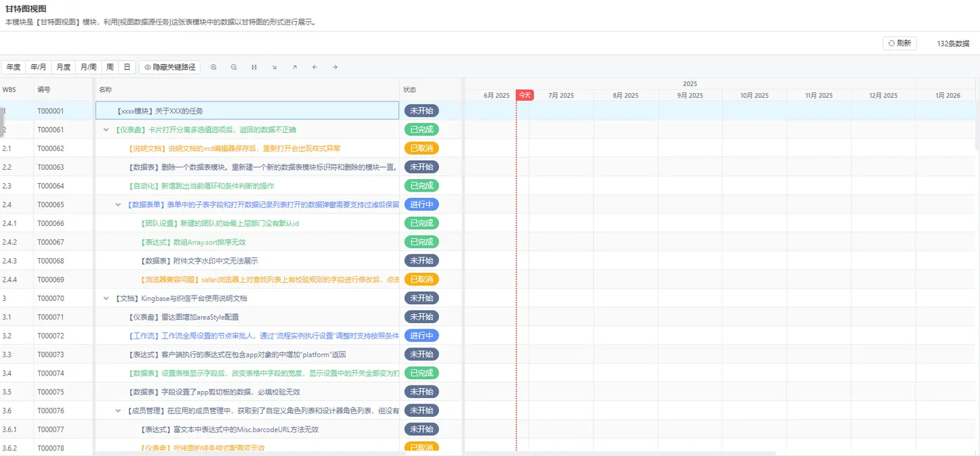Click the left arrow to move timeline back
This screenshot has height=456, width=980.
pos(315,67)
